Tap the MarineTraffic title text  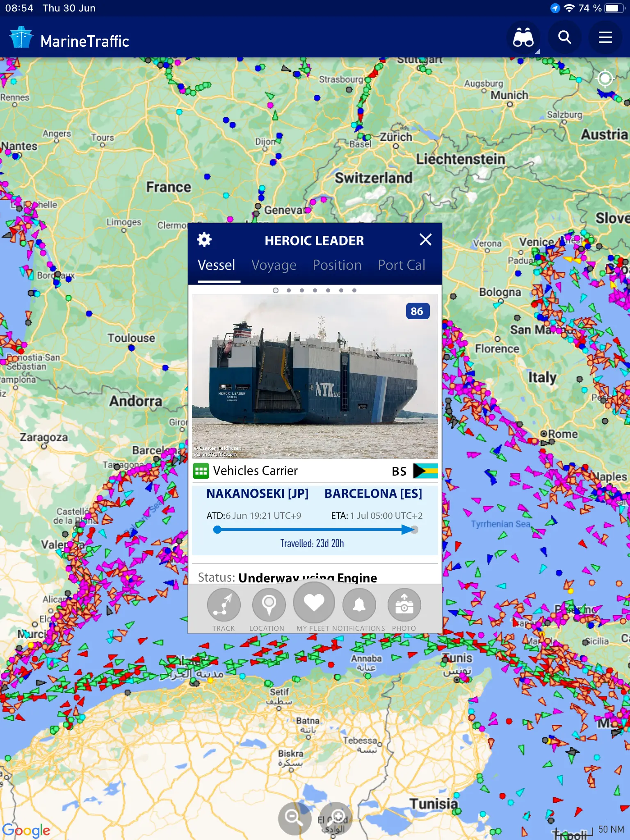(85, 41)
